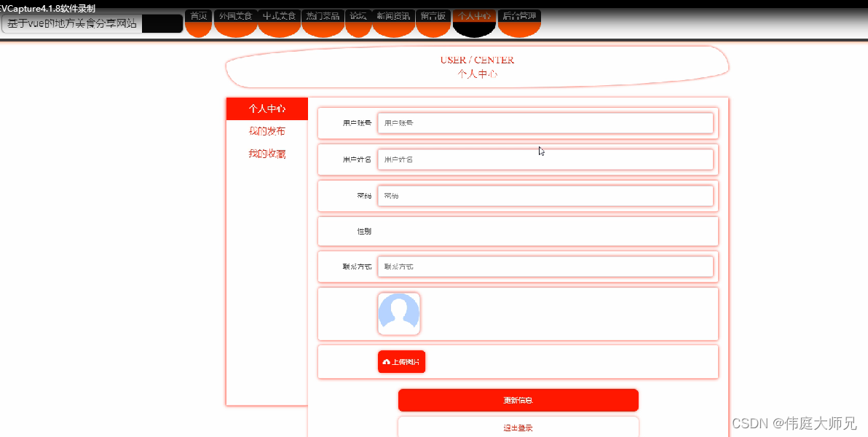This screenshot has height=437, width=868.
Task: Select 个人中心 in the sidebar
Action: [x=267, y=109]
